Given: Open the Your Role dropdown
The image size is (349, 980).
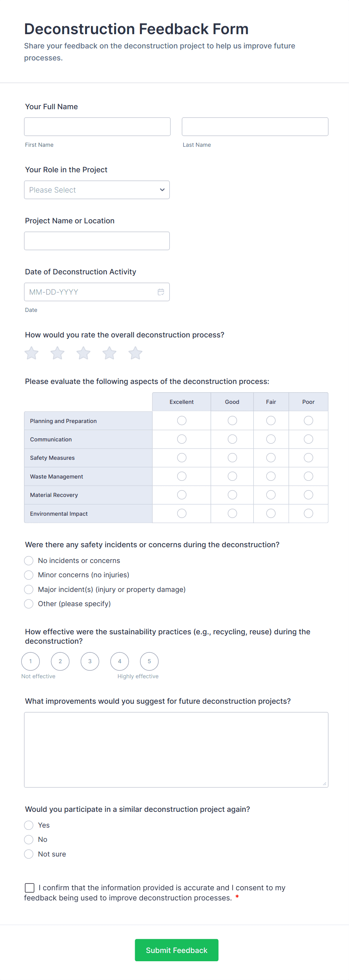Looking at the screenshot, I should click(x=96, y=190).
